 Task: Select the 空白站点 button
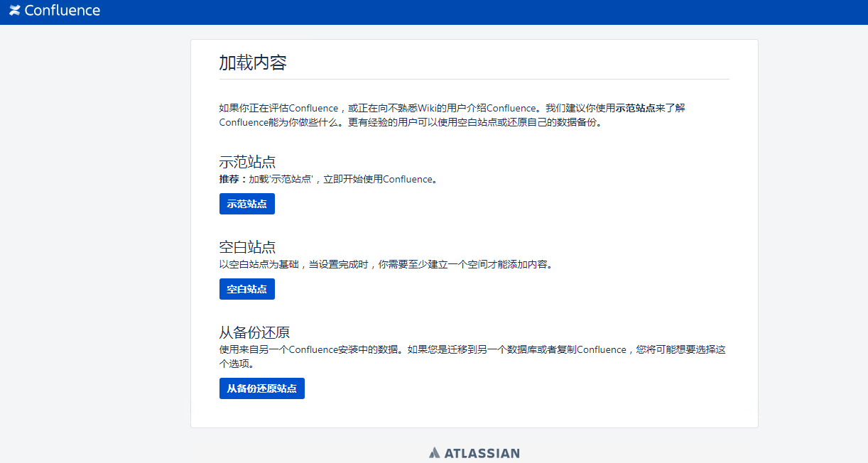pos(246,288)
